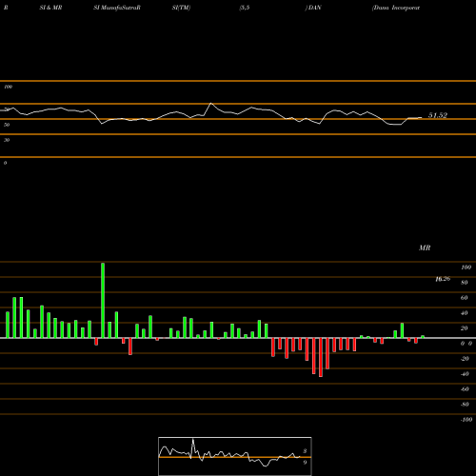The image size is (476, 476).
Task: Click the 50 label on RSI axis
Action: [x=7, y=125]
